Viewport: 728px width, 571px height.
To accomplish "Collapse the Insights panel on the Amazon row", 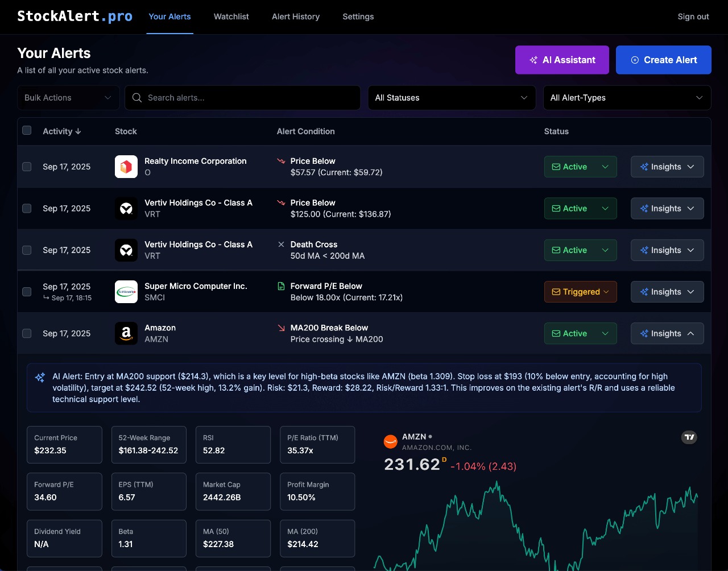I will click(667, 333).
